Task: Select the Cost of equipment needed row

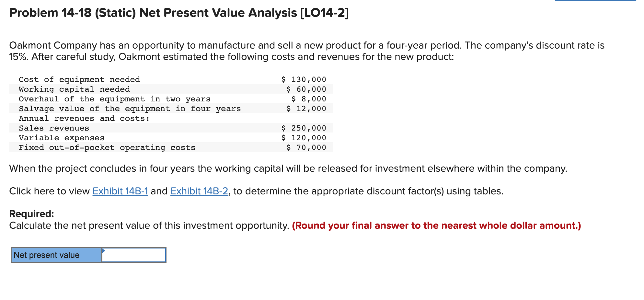Action: click(x=79, y=79)
